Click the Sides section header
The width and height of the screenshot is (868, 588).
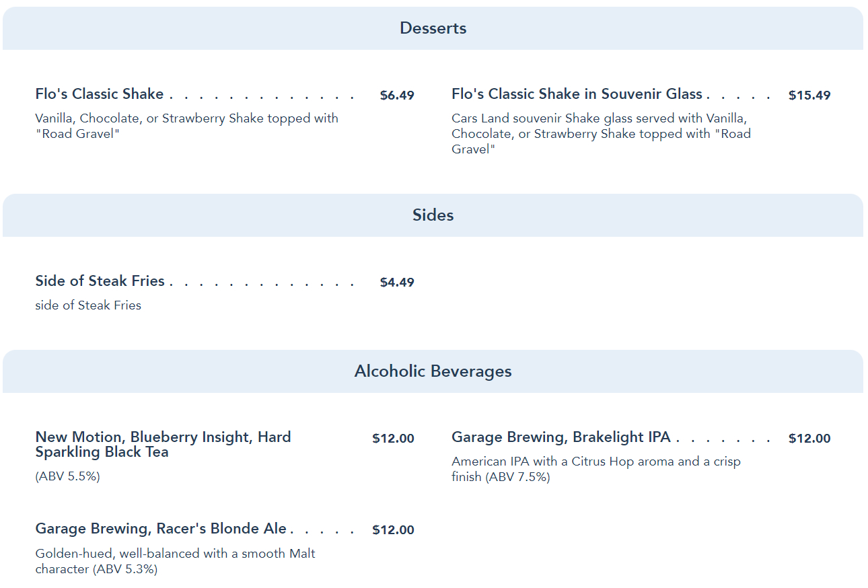(433, 215)
